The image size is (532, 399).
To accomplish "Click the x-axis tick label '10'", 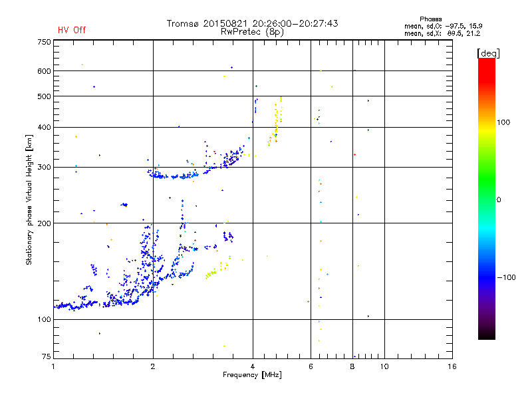I will [384, 366].
